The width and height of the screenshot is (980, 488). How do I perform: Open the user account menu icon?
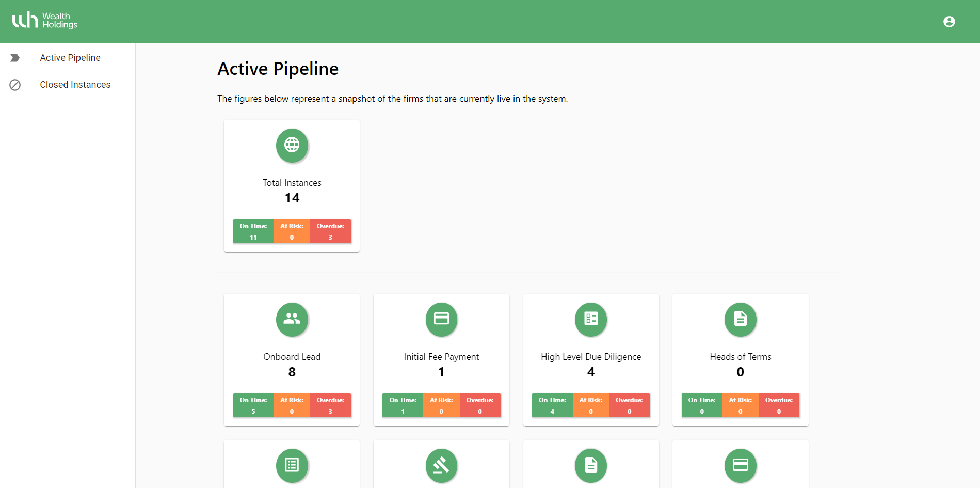[949, 21]
